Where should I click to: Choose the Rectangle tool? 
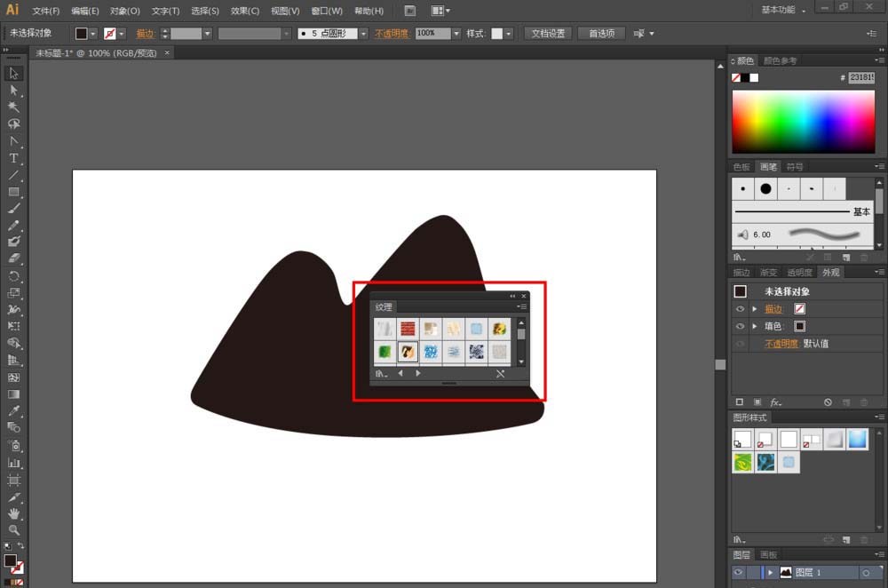point(13,192)
